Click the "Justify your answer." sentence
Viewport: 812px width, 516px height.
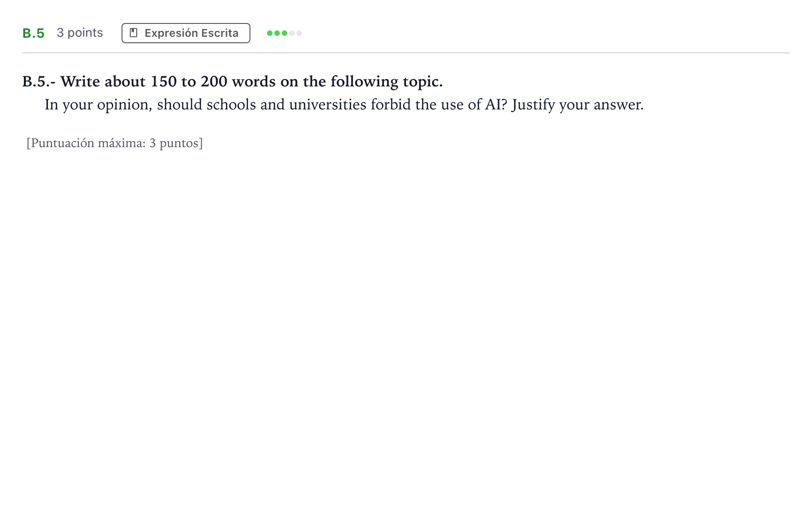[578, 105]
